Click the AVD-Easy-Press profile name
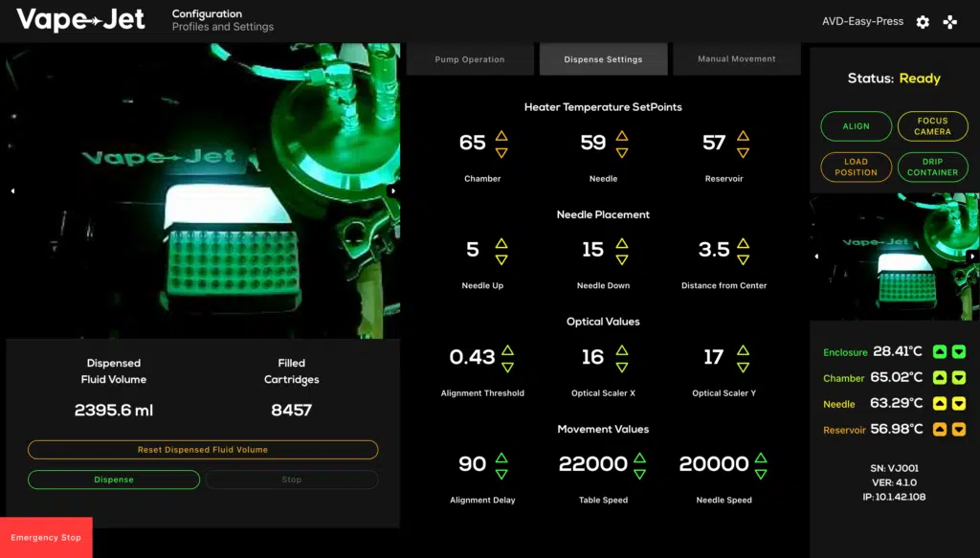The image size is (980, 558). [862, 21]
